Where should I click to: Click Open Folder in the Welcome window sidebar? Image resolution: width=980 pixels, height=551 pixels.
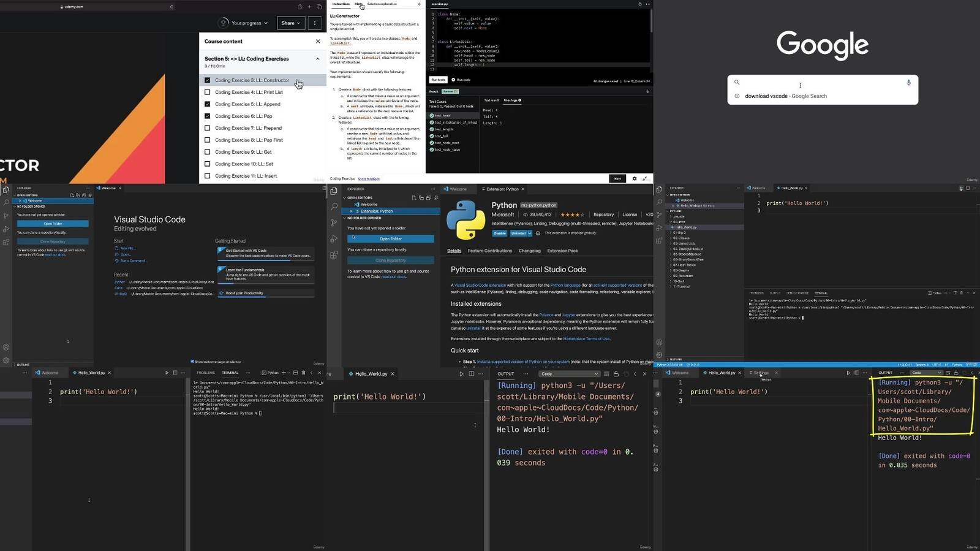coord(53,224)
